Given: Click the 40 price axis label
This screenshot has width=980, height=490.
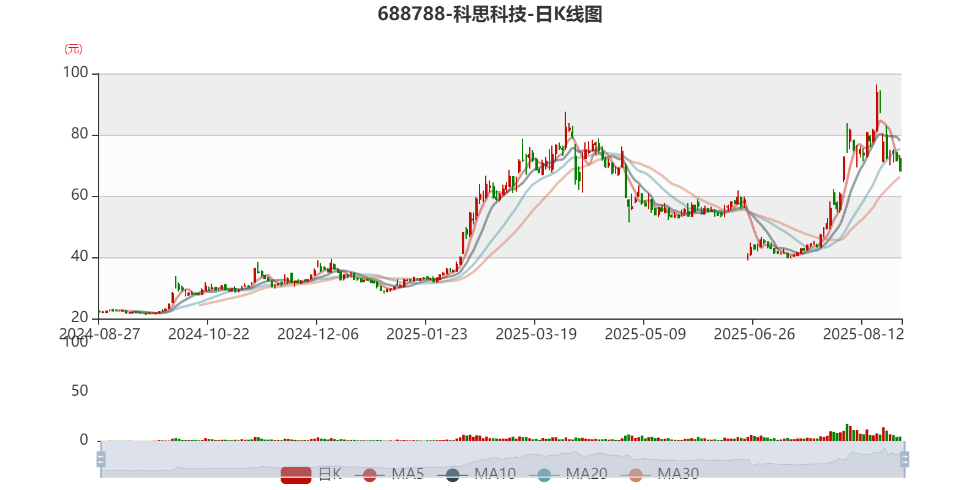Looking at the screenshot, I should tap(80, 257).
